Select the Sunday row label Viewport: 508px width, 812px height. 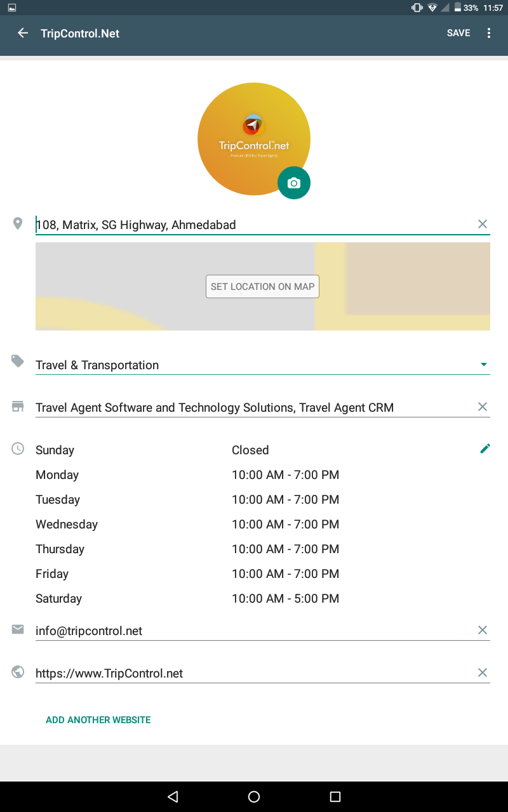[55, 450]
